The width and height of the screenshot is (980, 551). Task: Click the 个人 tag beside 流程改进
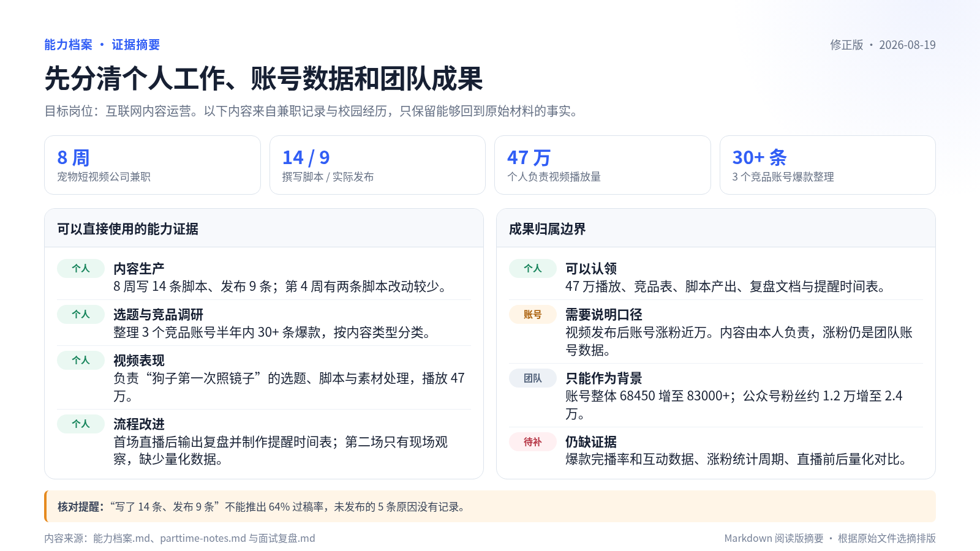(x=81, y=424)
